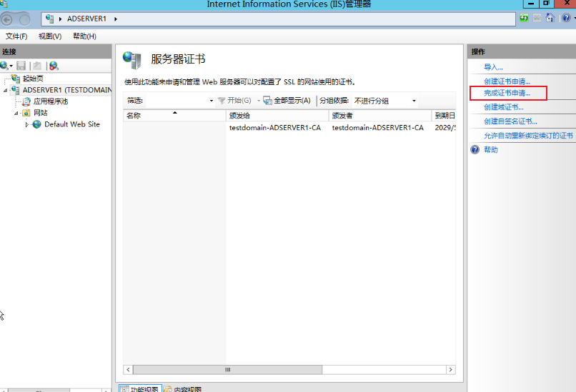Click the refresh page icon in the address bar area

(x=524, y=18)
